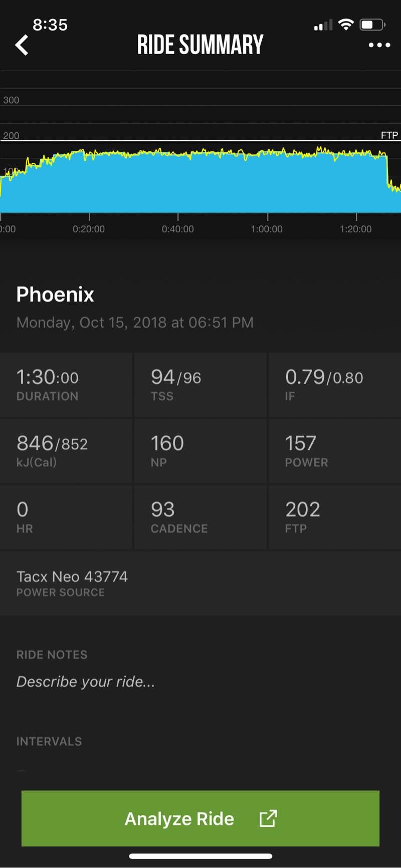Open the three-dot more options menu
This screenshot has width=401, height=868.
(x=379, y=45)
